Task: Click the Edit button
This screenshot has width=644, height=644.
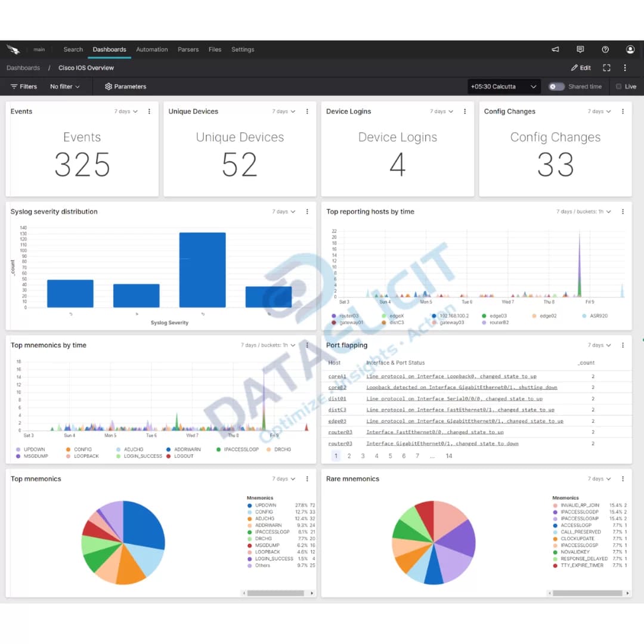Action: pos(580,68)
